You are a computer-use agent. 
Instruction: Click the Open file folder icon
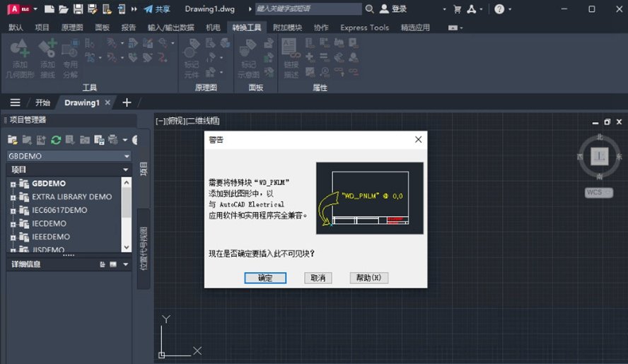[63, 8]
